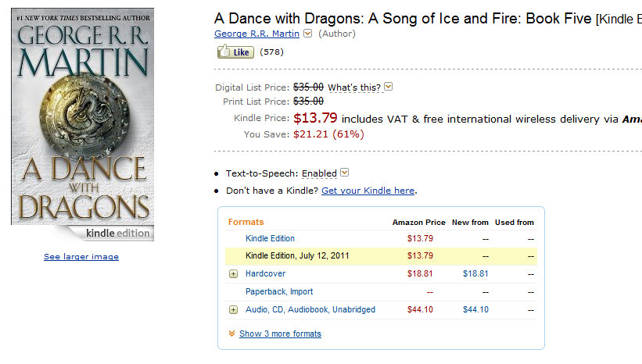This screenshot has height=364, width=642.
Task: Select the Hardcover format link
Action: pos(265,273)
